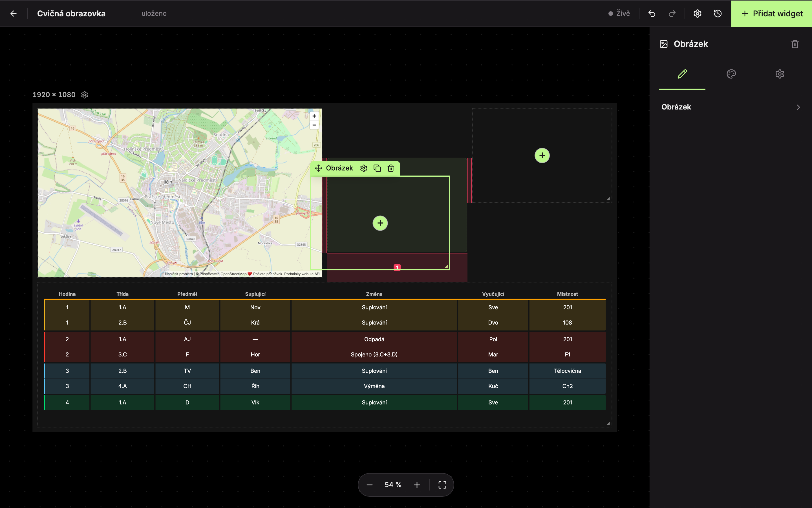Delete Obrázek via widget toolbar trash
This screenshot has height=508, width=812.
(x=390, y=168)
